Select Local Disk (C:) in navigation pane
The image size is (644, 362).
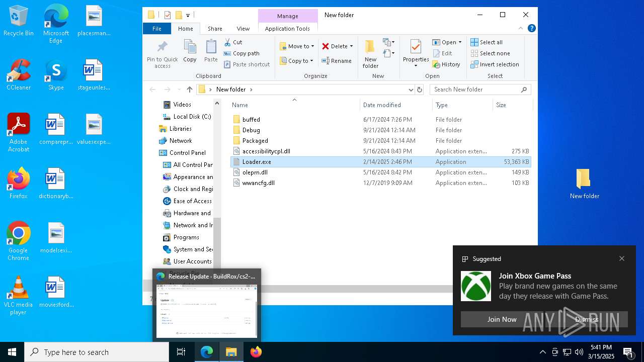click(187, 117)
